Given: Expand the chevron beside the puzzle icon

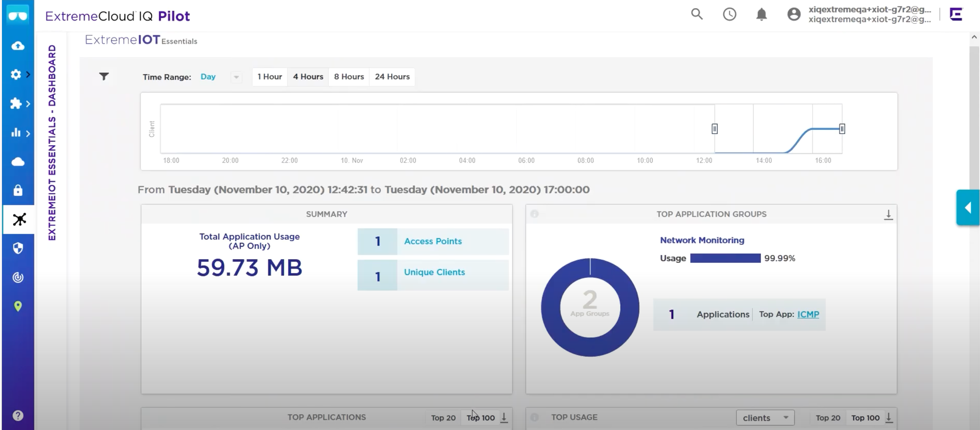Looking at the screenshot, I should pos(28,104).
